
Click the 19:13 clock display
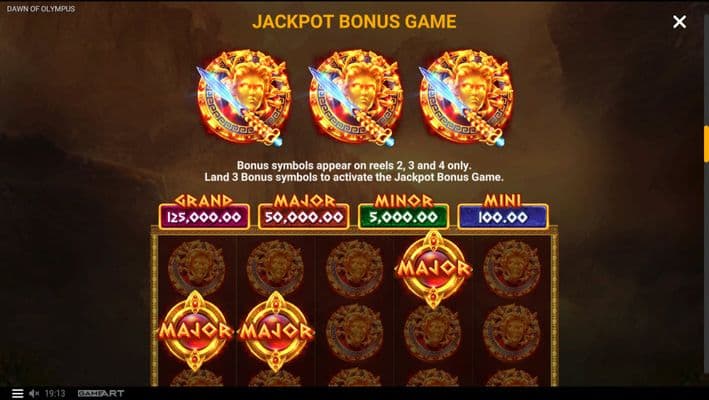click(x=55, y=393)
